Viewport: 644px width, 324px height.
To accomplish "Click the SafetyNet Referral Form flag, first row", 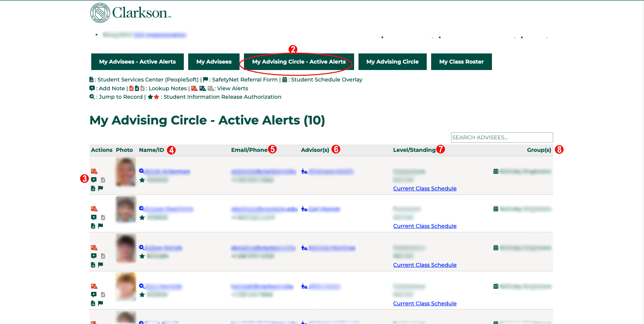I will (x=100, y=188).
